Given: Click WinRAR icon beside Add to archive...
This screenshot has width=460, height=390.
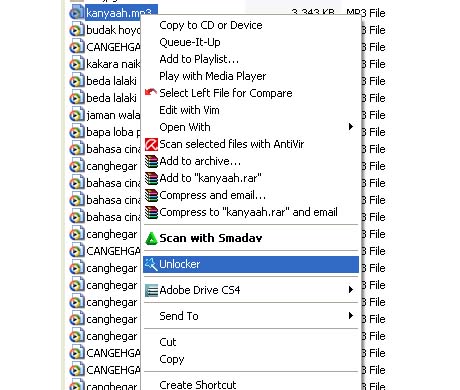Looking at the screenshot, I should (151, 161).
